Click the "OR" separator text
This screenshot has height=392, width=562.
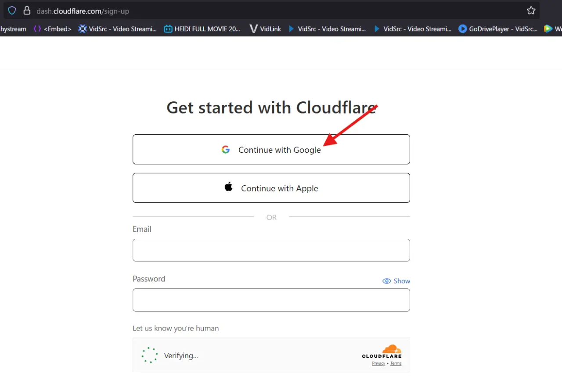click(271, 217)
